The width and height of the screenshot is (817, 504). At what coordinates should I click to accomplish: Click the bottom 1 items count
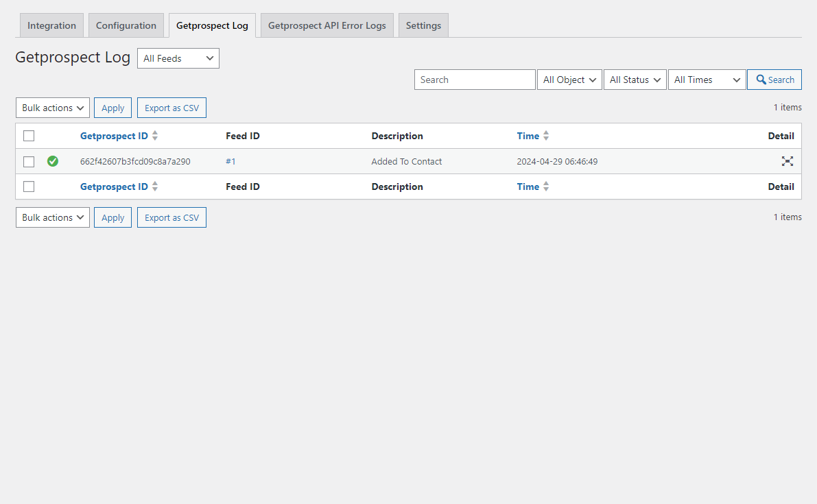coord(788,217)
